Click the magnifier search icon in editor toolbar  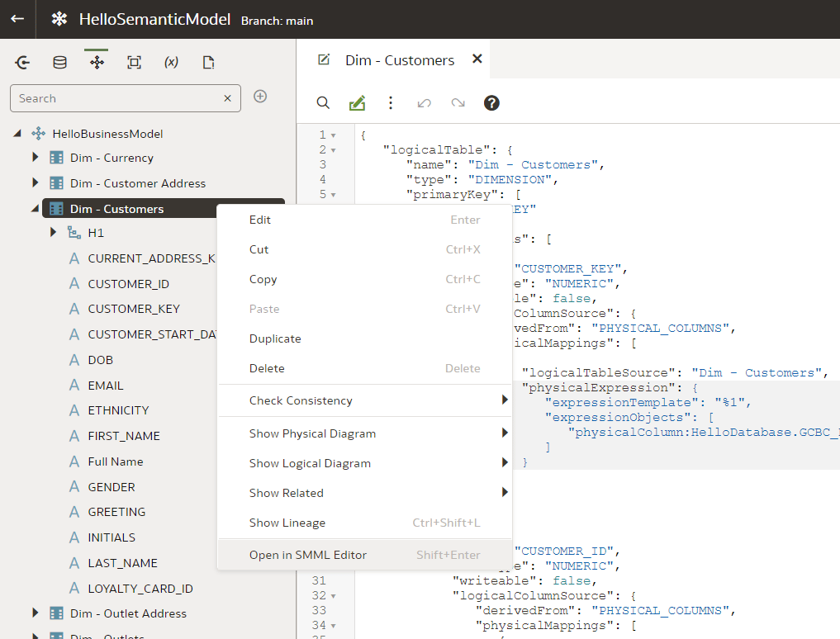point(323,102)
